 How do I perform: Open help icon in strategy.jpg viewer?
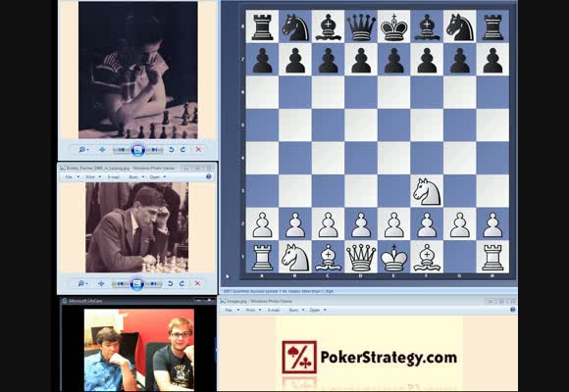513,310
